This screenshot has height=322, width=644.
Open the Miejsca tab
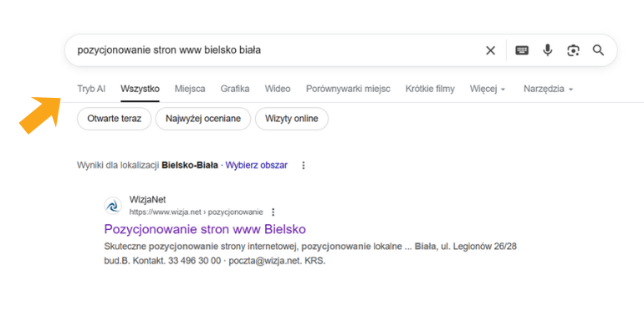(190, 89)
